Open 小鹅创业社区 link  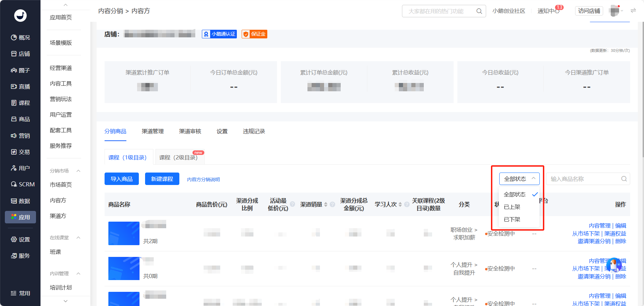coord(509,11)
